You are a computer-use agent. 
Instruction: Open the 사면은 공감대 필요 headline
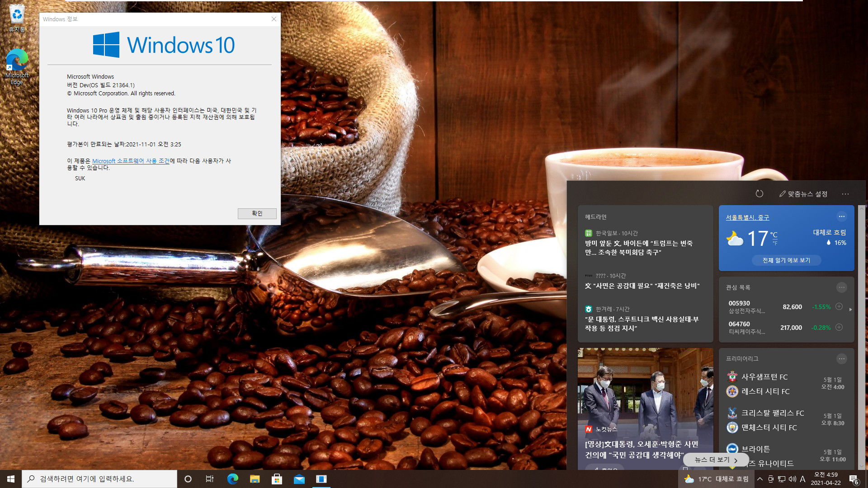pyautogui.click(x=642, y=286)
